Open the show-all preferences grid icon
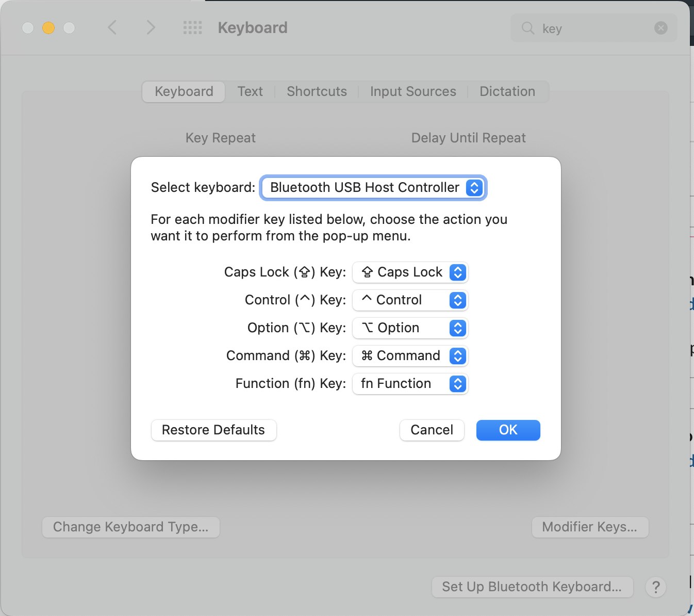694x616 pixels. point(192,27)
